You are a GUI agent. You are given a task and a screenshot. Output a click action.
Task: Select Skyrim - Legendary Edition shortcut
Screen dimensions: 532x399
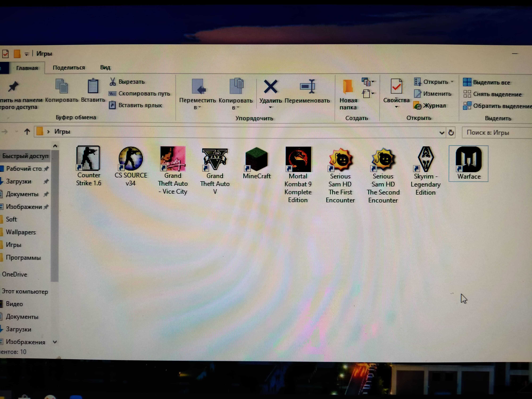coord(425,171)
